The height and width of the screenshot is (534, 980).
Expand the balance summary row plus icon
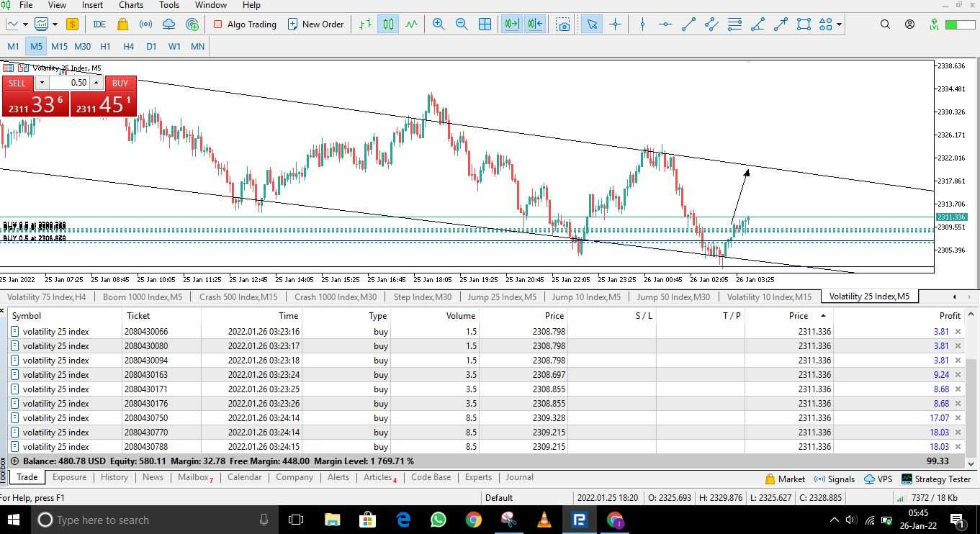14,461
